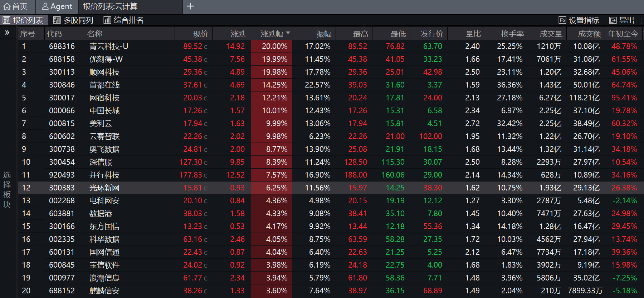
Task: Select 深信服 in the name column
Action: 101,162
